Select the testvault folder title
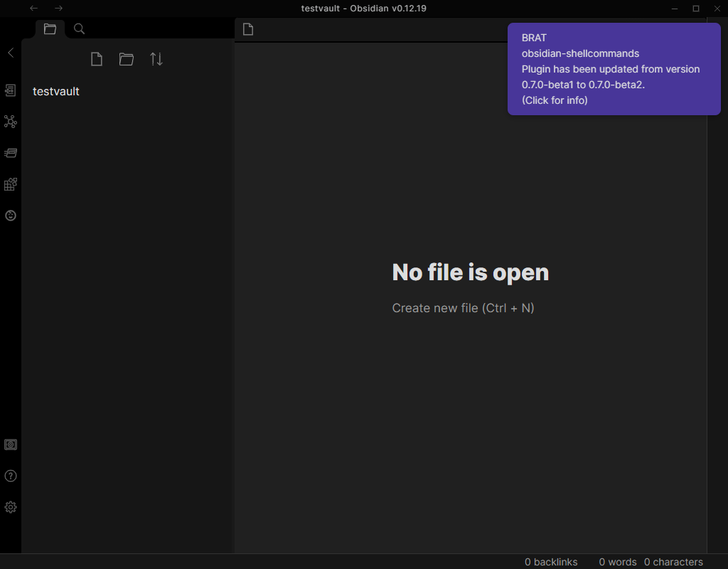 click(x=56, y=92)
